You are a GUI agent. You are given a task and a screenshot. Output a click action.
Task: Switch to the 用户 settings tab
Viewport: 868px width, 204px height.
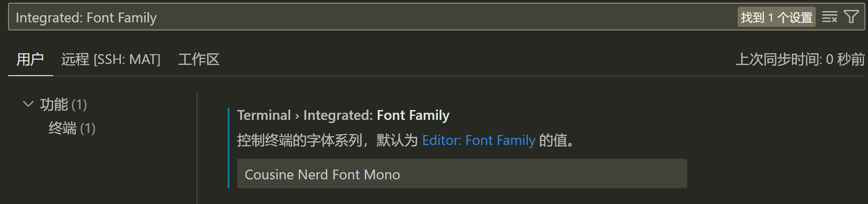click(x=30, y=59)
